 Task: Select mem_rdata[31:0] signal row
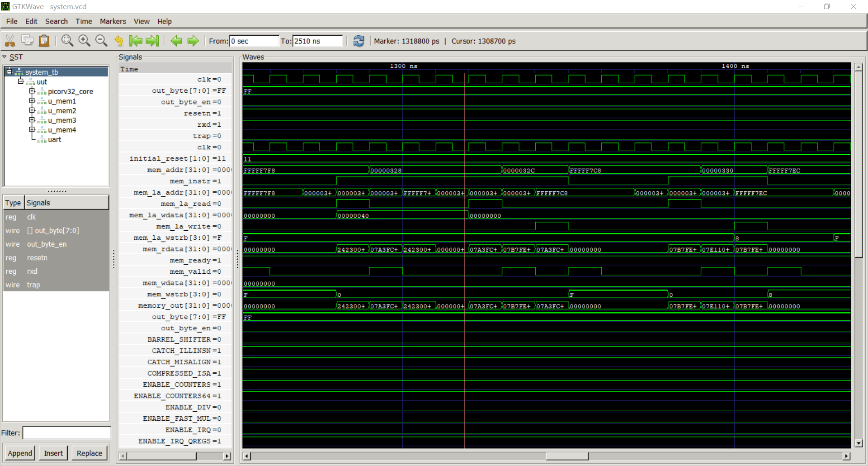click(x=175, y=249)
